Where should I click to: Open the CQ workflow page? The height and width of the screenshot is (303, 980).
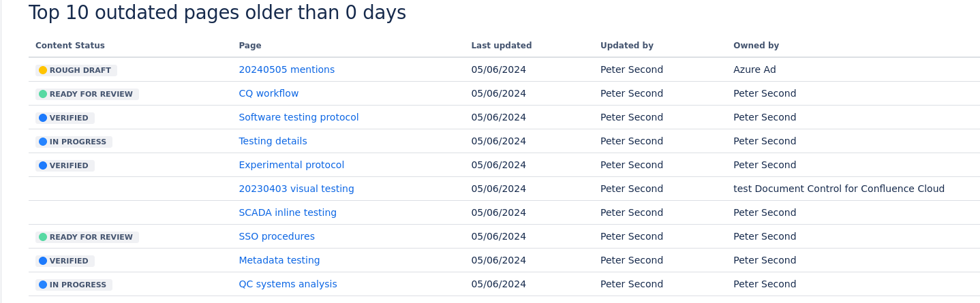coord(269,93)
